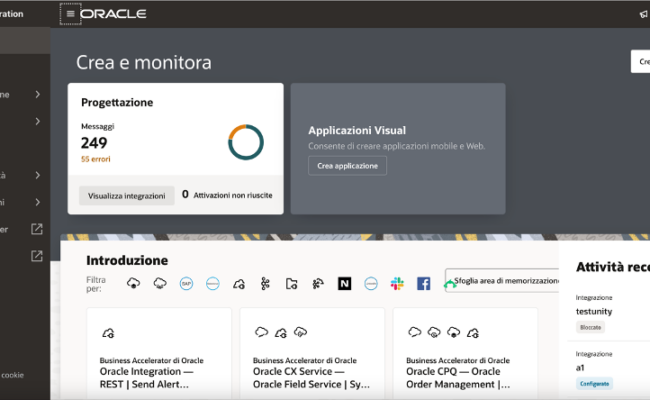Click second cloud icon on Oracle CPQ card
Image resolution: width=650 pixels, height=400 pixels.
click(x=434, y=332)
